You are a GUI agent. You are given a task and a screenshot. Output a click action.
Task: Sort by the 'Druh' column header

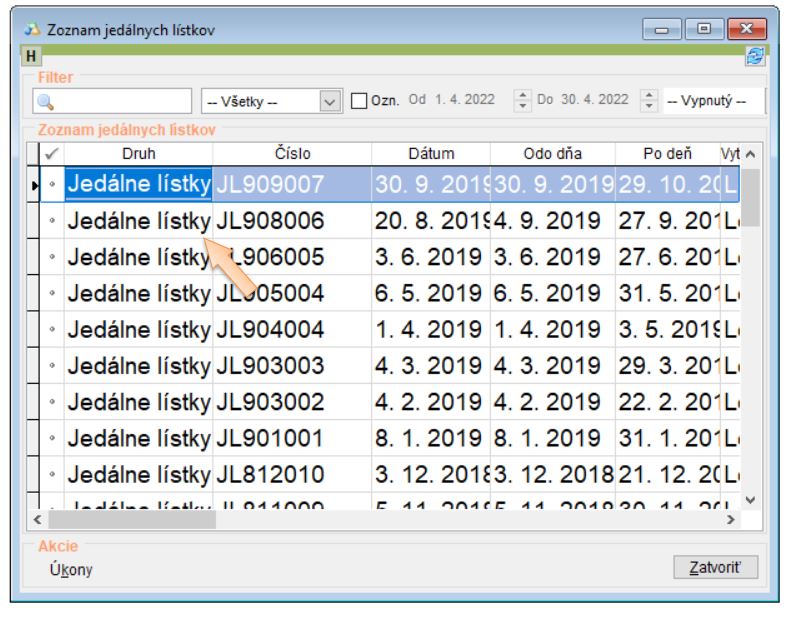137,154
